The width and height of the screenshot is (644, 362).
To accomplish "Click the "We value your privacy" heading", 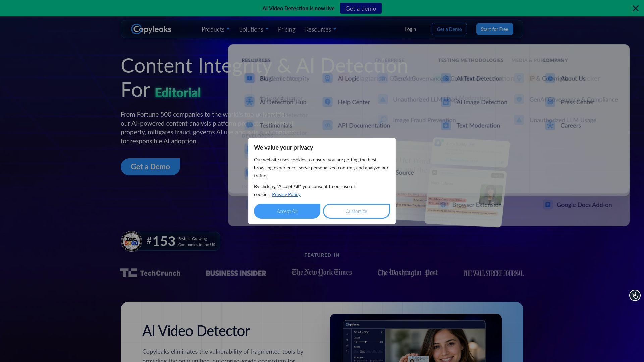I will (283, 147).
